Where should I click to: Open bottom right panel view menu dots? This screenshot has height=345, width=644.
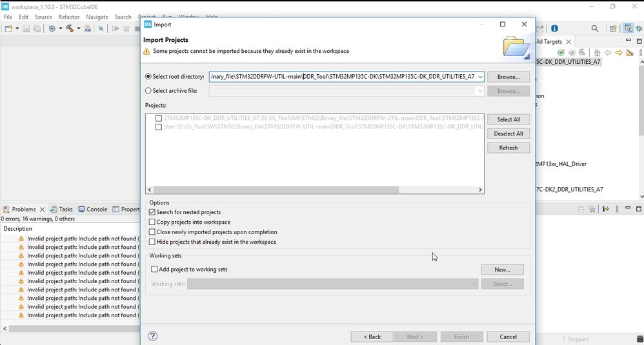(x=617, y=209)
